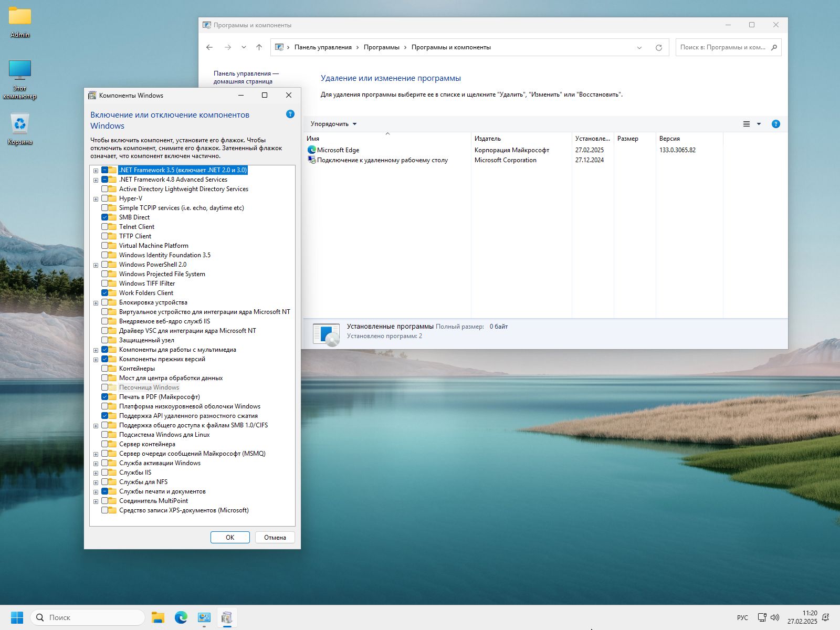
Task: Expand Службы IIS tree node
Action: pos(96,472)
